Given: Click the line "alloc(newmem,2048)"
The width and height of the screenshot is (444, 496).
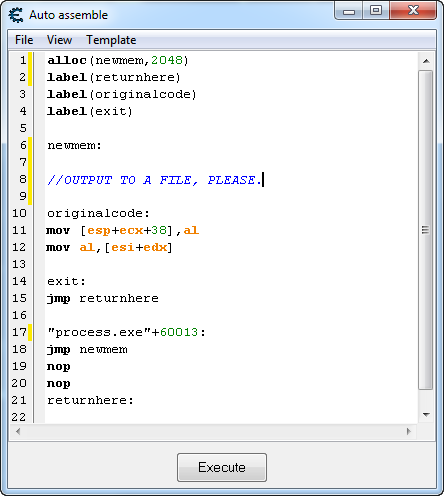Looking at the screenshot, I should pos(118,60).
